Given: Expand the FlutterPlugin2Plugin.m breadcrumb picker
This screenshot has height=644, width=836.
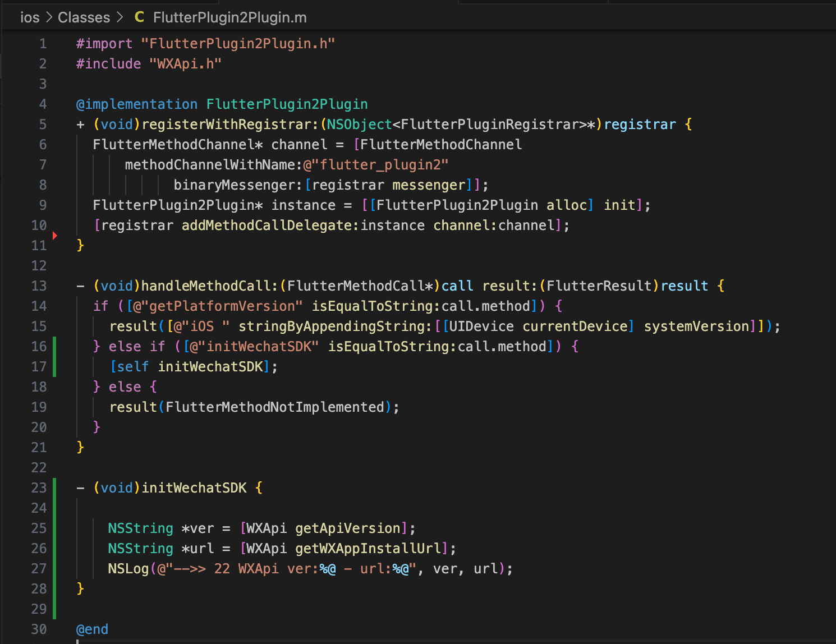Looking at the screenshot, I should (x=230, y=17).
